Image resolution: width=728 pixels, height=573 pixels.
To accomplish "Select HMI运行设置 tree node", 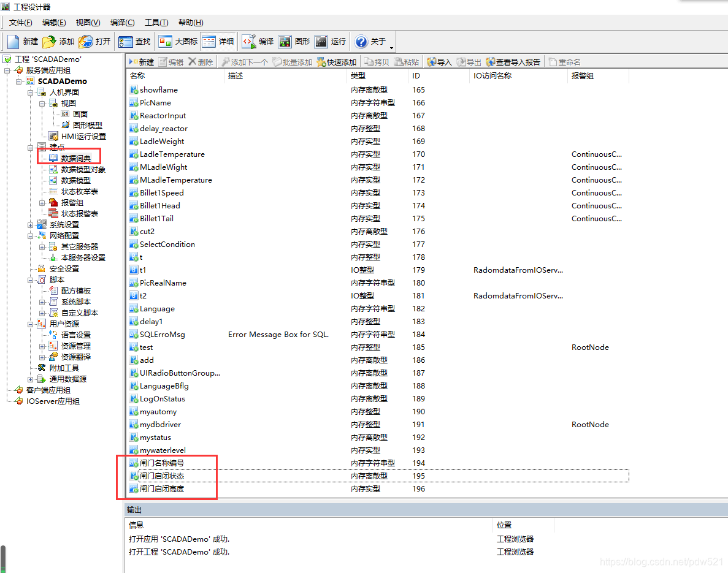I will (83, 137).
